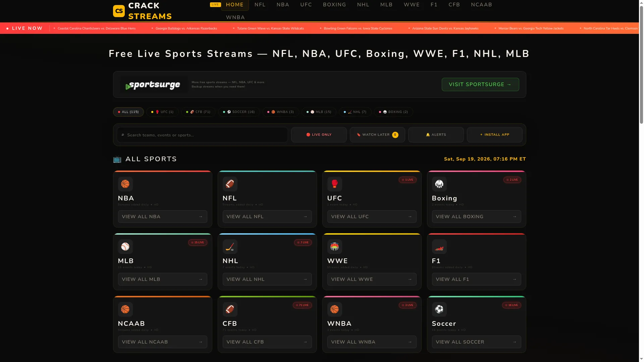Open the BOXING nav tab
This screenshot has height=362, width=644.
pos(334,5)
